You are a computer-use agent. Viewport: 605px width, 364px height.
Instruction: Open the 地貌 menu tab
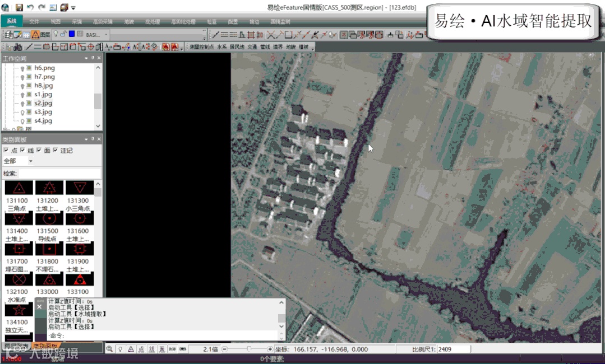point(129,22)
